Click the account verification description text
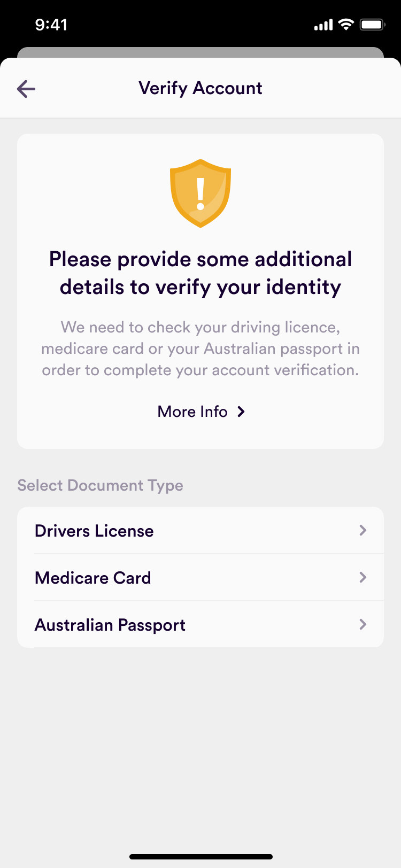Screen dimensions: 401x868 [200, 348]
